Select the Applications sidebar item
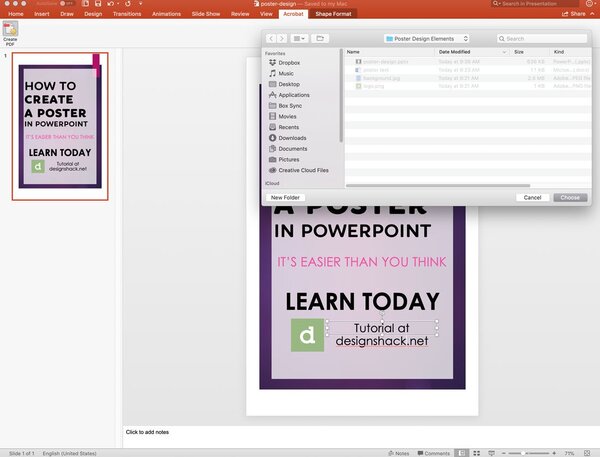This screenshot has width=600, height=457. [293, 95]
